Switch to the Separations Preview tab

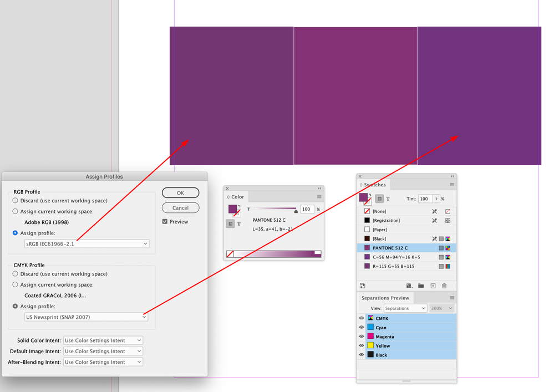point(385,298)
